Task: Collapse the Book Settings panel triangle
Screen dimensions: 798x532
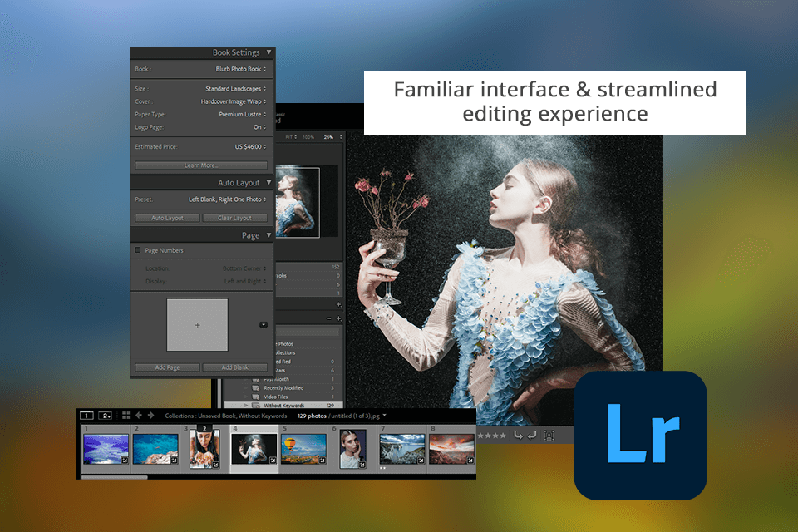Action: coord(268,52)
